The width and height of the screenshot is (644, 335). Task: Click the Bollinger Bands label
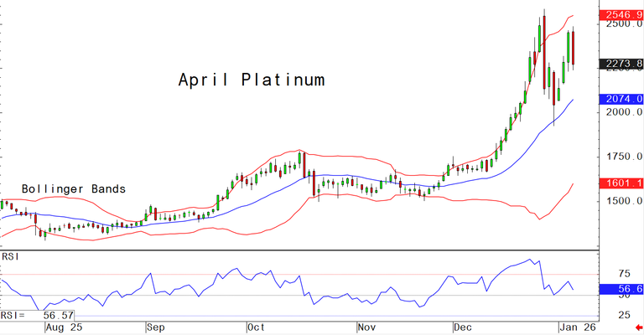[73, 189]
